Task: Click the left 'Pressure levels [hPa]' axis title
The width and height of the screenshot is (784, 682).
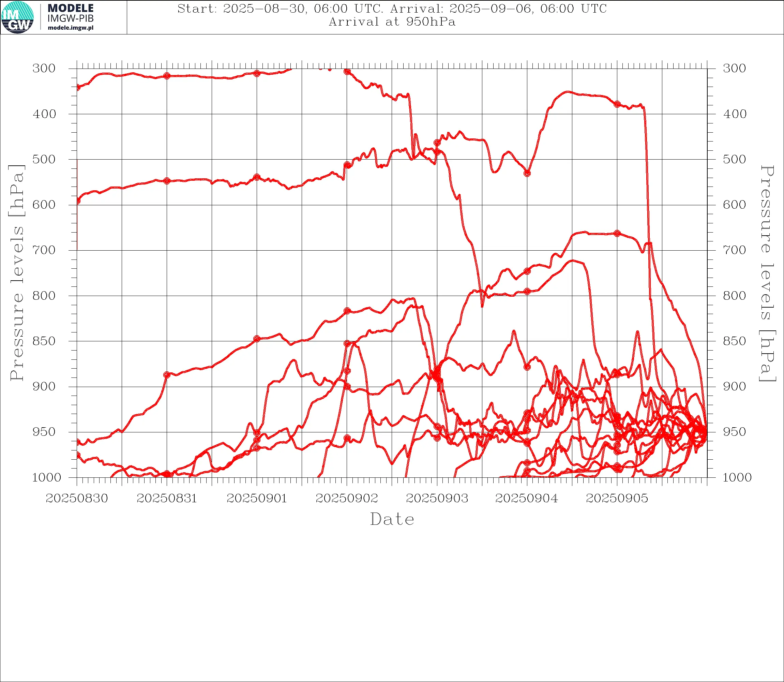Action: (x=17, y=273)
